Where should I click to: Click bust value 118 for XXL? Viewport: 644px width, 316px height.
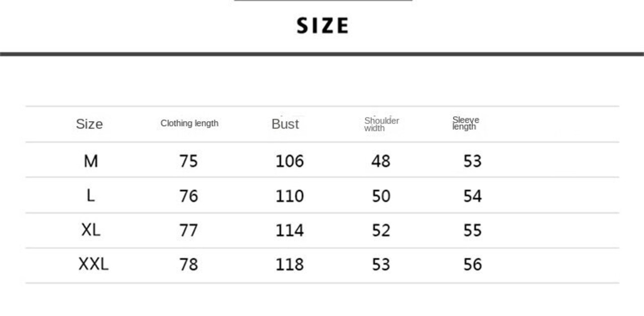(290, 264)
